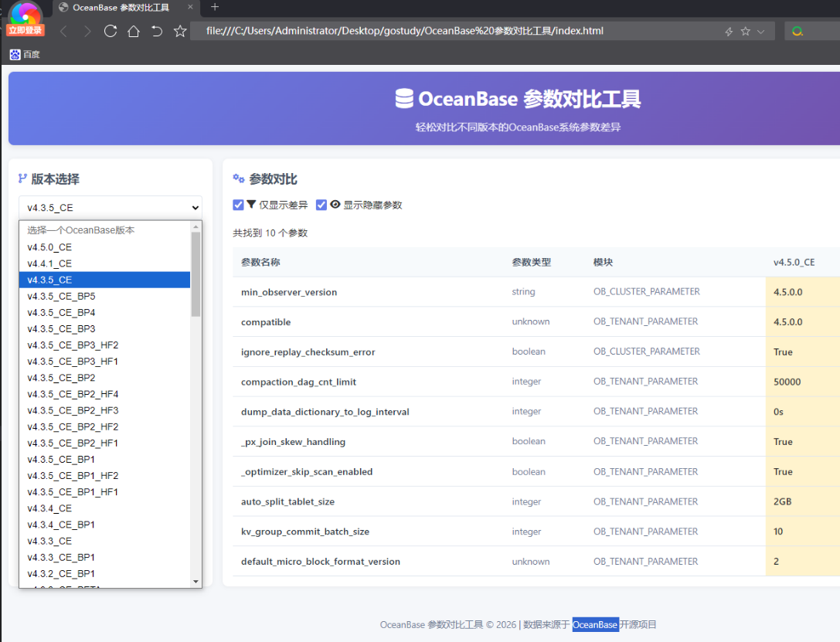Click the branch icon beside 版本选择
Screen dimensions: 840x642
pyautogui.click(x=22, y=178)
